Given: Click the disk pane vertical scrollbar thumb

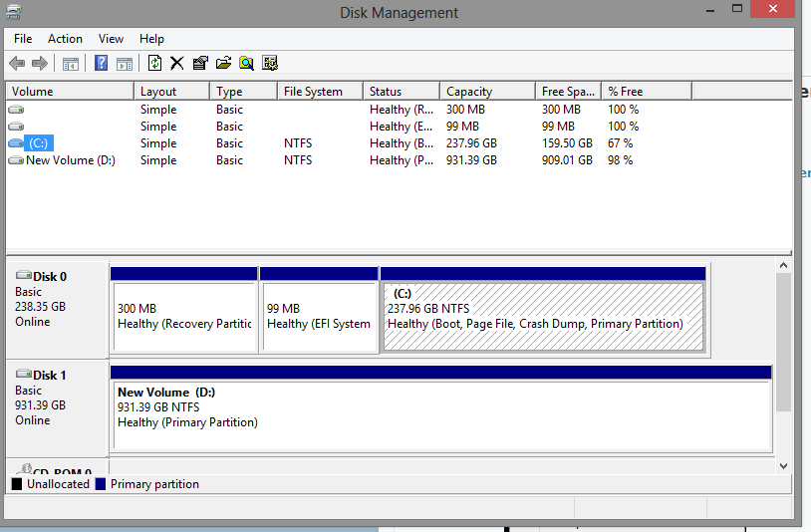Looking at the screenshot, I should 783,342.
